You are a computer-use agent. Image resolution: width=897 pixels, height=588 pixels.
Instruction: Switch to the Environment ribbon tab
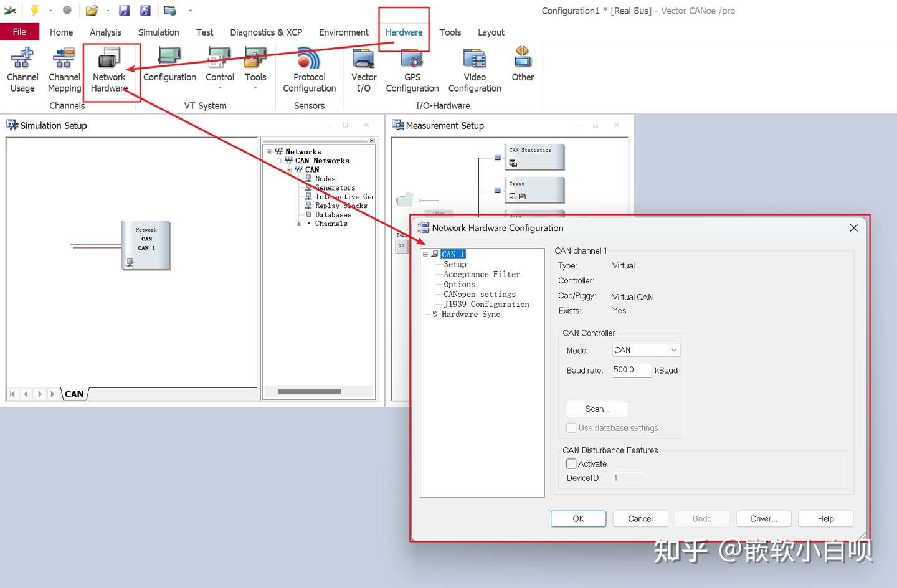click(344, 32)
